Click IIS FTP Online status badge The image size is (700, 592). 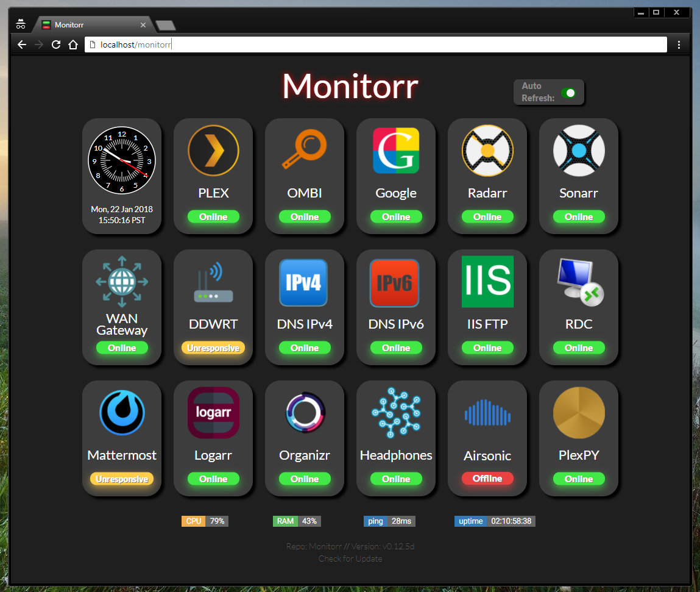tap(487, 348)
